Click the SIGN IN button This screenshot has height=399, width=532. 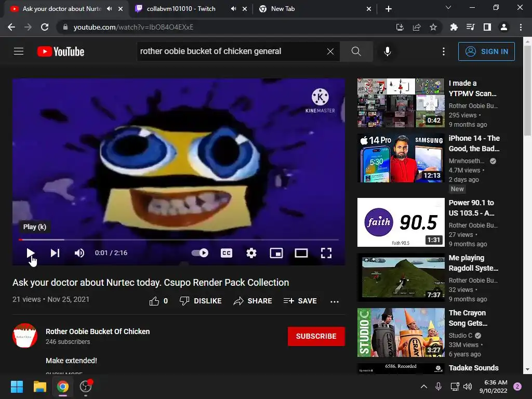click(x=486, y=51)
